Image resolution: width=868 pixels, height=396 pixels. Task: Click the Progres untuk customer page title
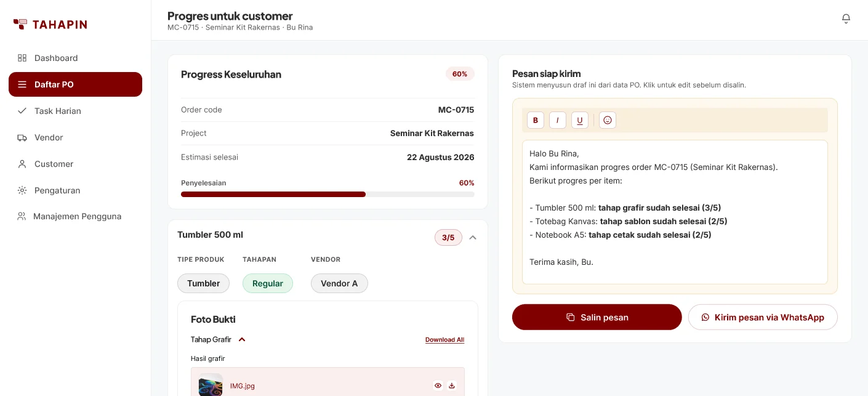click(x=230, y=16)
